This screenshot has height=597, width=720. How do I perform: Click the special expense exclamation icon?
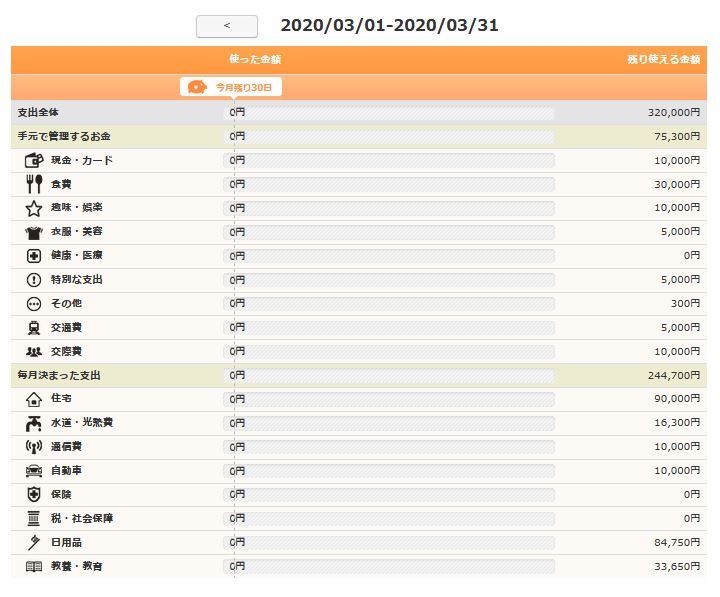click(34, 280)
